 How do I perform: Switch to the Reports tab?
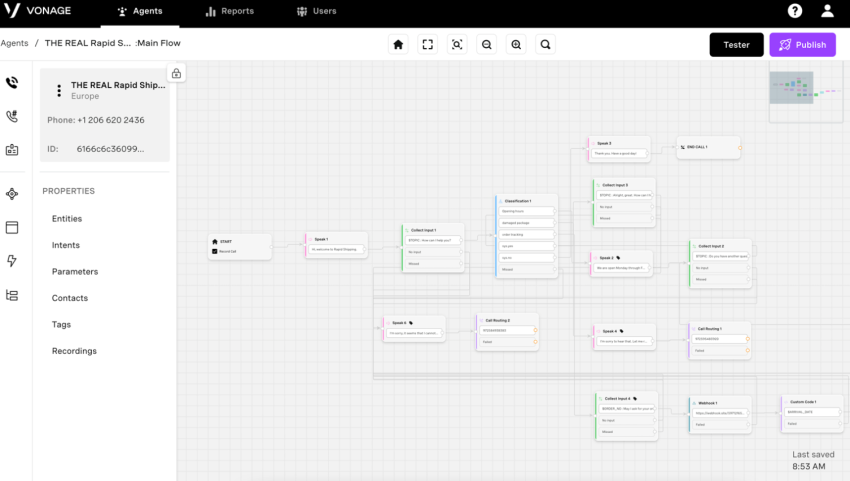click(x=229, y=11)
